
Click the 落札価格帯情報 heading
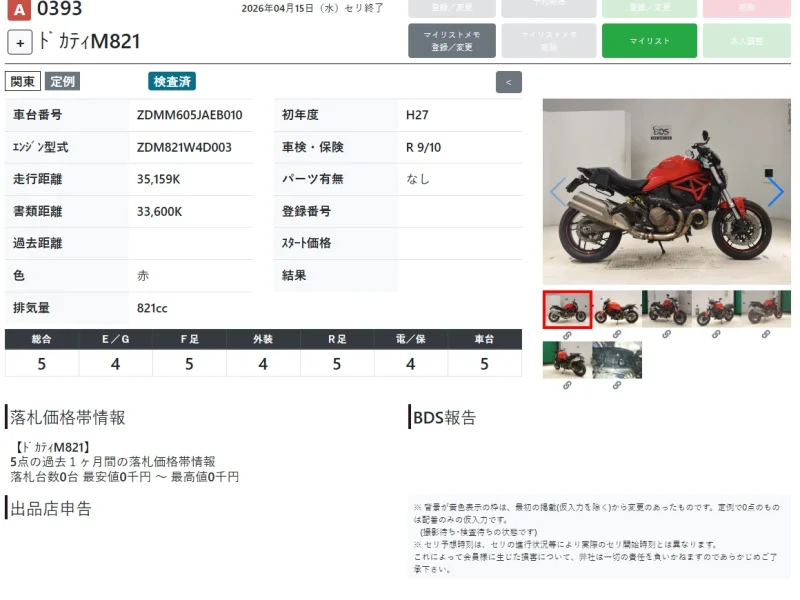[67, 417]
